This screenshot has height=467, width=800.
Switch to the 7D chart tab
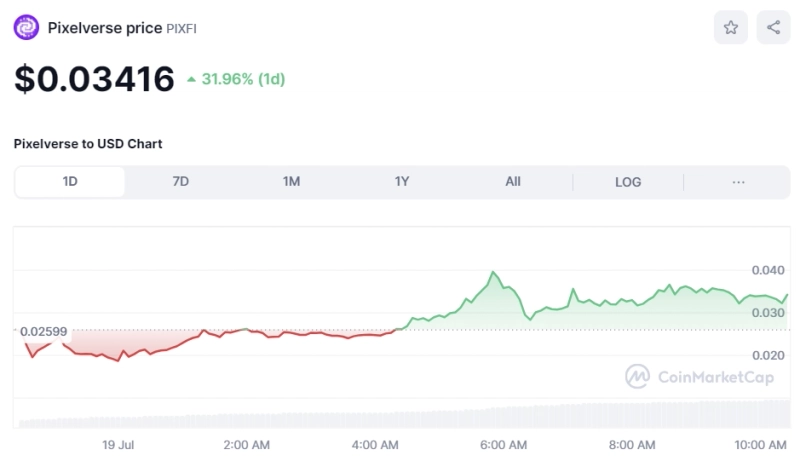tap(181, 182)
